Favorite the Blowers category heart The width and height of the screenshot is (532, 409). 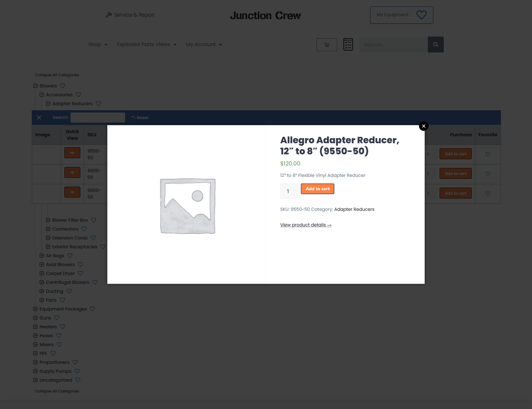point(63,86)
